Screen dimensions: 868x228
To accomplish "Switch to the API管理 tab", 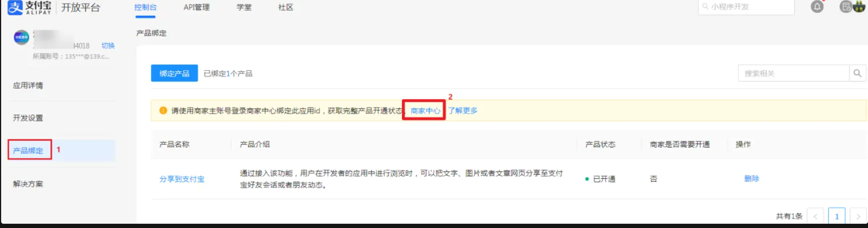I will (x=196, y=7).
